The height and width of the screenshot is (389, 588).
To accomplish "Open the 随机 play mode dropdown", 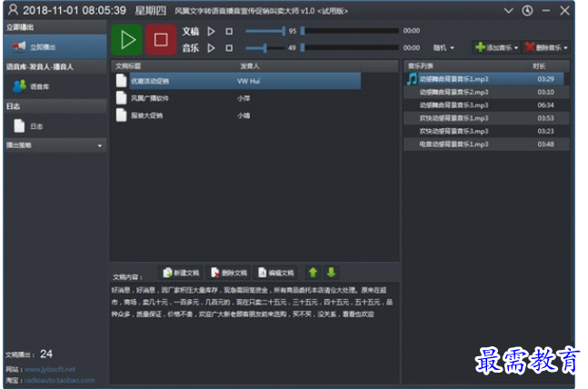I will pyautogui.click(x=443, y=47).
